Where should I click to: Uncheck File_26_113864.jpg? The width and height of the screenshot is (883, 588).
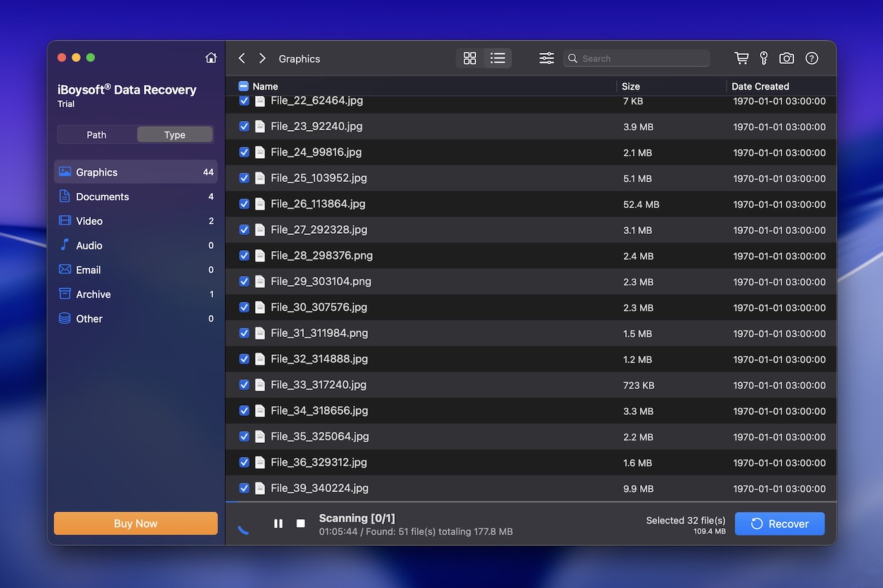pos(244,204)
